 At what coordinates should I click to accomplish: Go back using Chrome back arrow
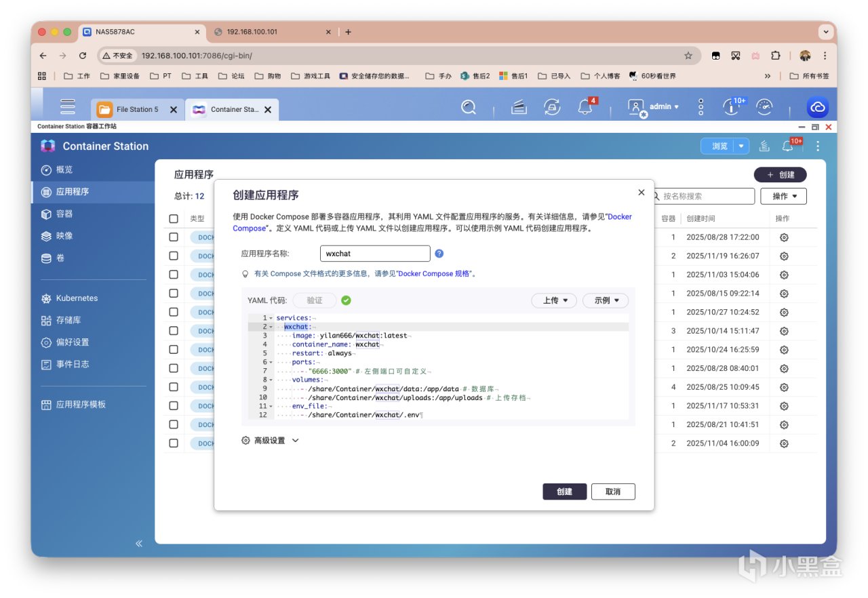click(x=43, y=56)
